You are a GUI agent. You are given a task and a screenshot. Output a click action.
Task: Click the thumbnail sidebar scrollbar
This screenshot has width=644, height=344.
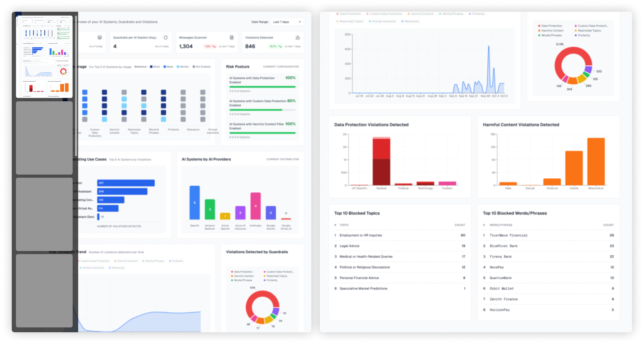76,86
